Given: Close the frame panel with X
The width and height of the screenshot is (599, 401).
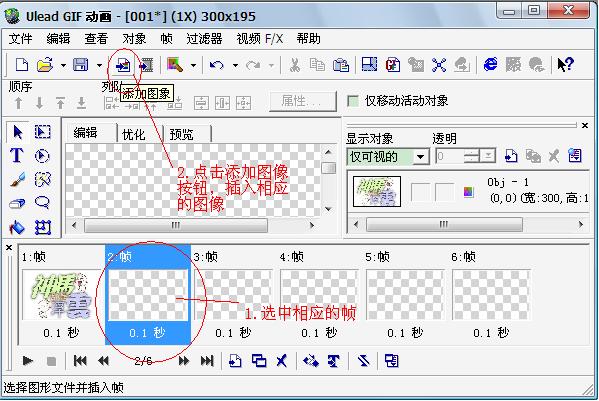Looking at the screenshot, I should 9,248.
